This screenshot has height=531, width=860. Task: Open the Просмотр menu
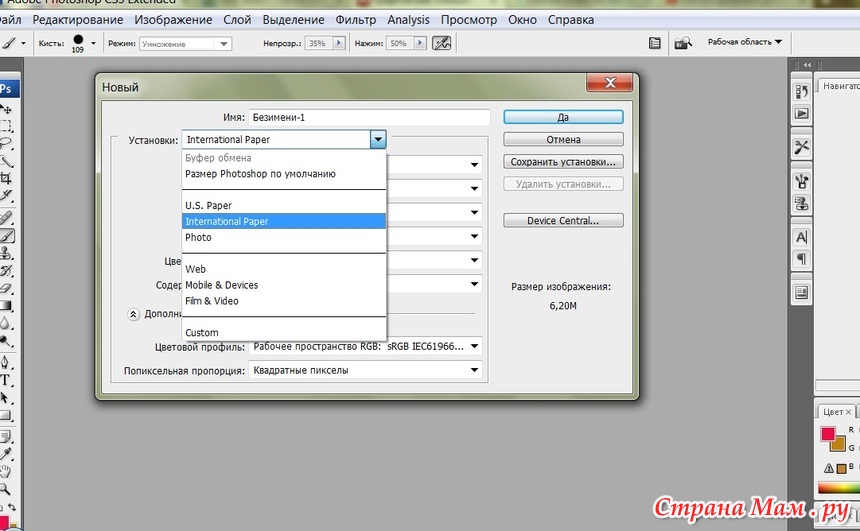pyautogui.click(x=469, y=20)
